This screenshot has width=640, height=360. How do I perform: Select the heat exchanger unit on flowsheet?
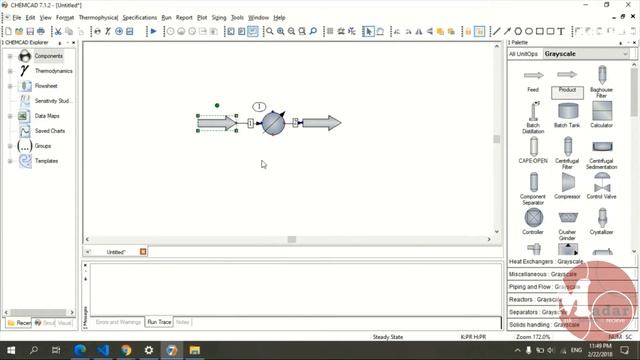tap(273, 123)
